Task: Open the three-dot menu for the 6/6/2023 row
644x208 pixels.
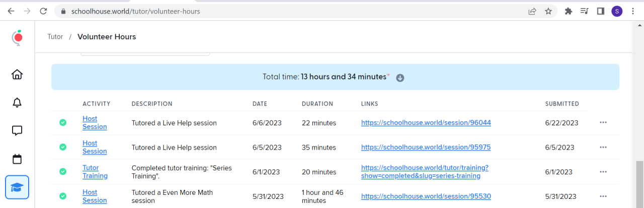Action: click(x=603, y=122)
